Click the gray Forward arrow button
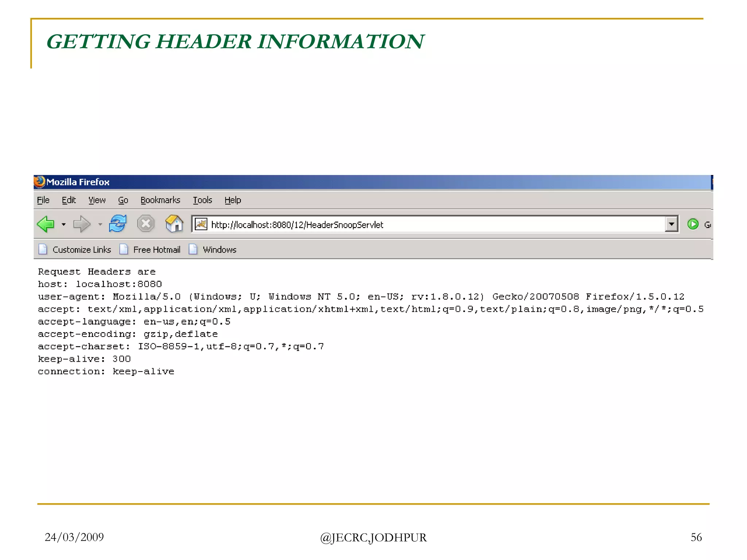 [x=81, y=224]
